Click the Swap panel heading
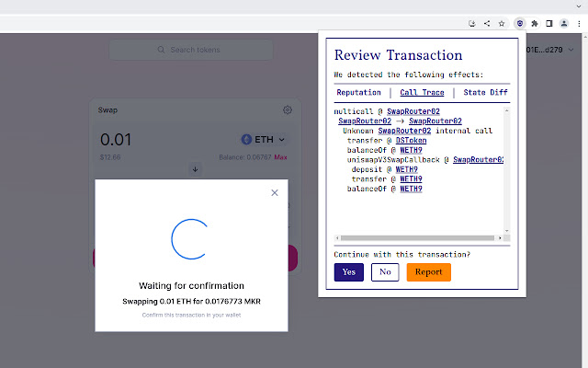 (x=107, y=110)
